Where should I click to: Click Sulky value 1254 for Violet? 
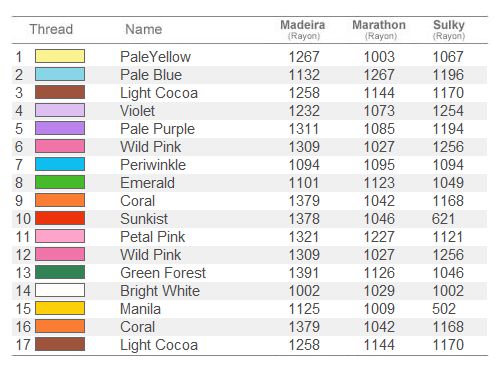[448, 111]
